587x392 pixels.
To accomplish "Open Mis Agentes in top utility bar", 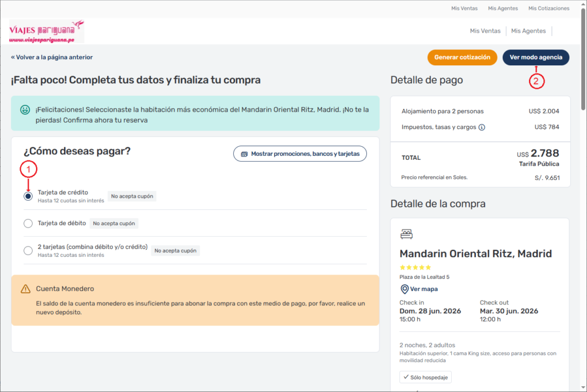I will [503, 8].
